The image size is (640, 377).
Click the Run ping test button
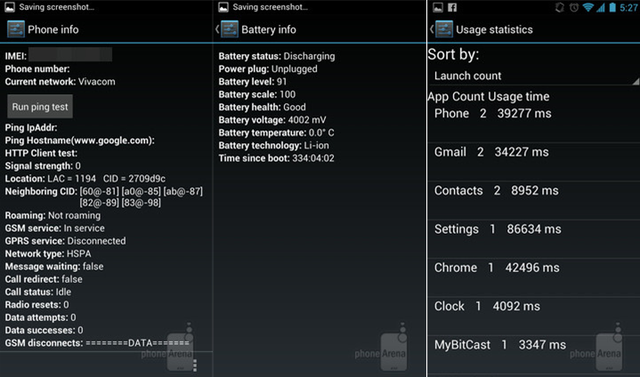[40, 106]
